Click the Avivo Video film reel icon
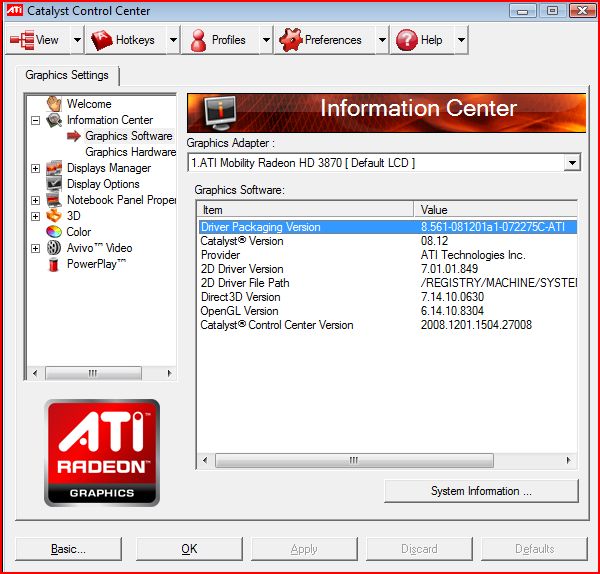Screen dimensions: 600x574 54,248
